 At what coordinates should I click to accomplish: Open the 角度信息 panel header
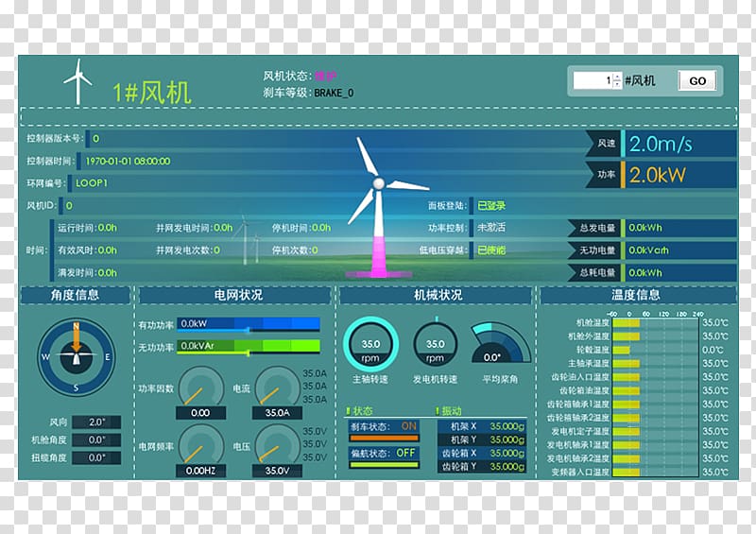76,295
